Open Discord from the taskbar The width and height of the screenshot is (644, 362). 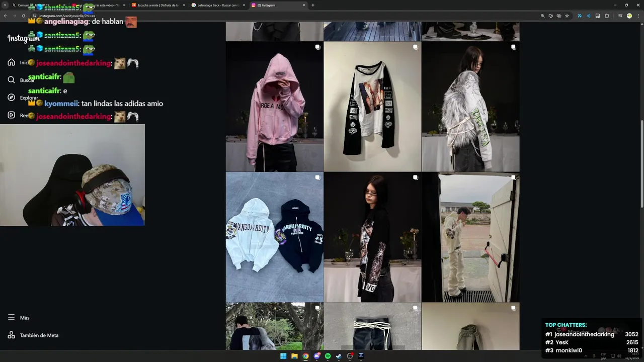tap(316, 356)
